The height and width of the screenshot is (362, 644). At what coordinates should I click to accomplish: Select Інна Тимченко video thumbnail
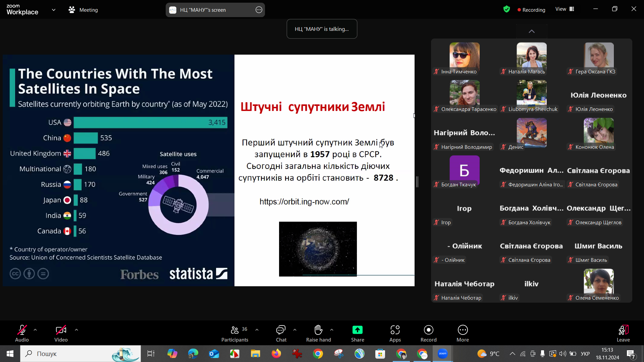point(464,58)
